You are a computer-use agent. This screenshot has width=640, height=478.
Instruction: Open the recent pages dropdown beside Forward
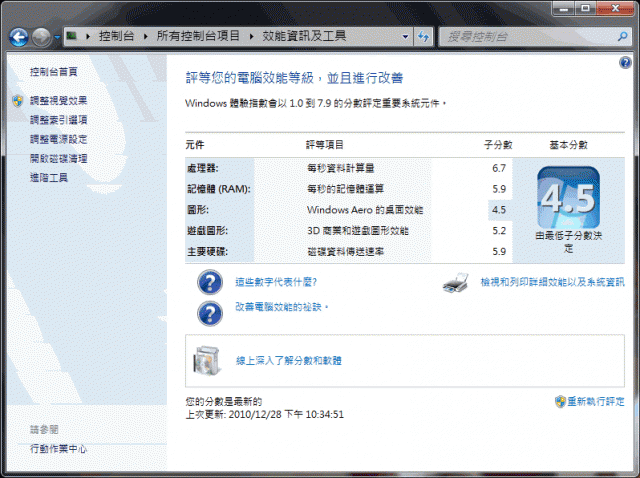click(58, 37)
